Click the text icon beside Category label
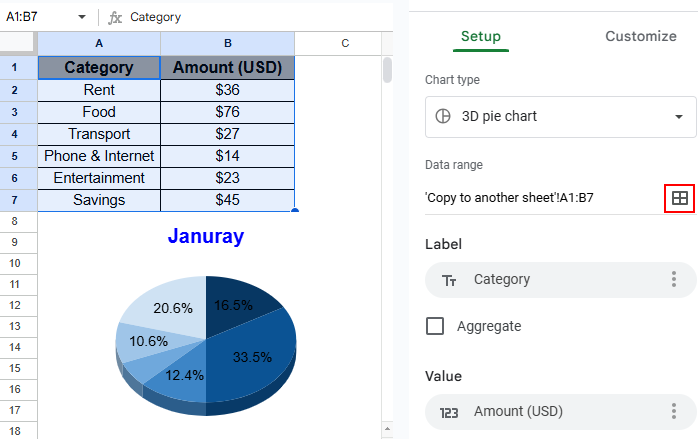This screenshot has width=698, height=439. (449, 280)
